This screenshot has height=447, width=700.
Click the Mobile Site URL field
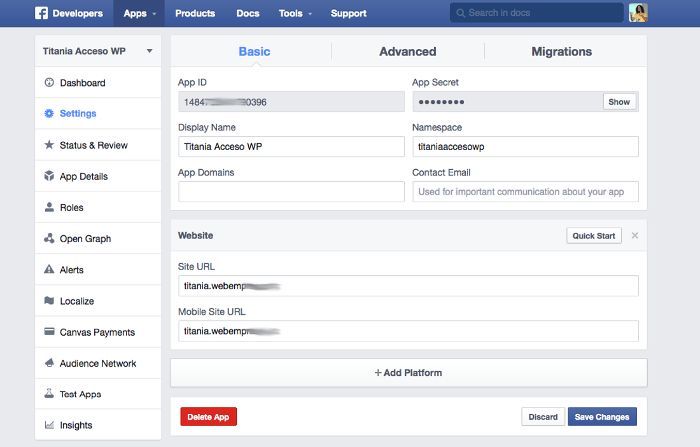pos(408,331)
